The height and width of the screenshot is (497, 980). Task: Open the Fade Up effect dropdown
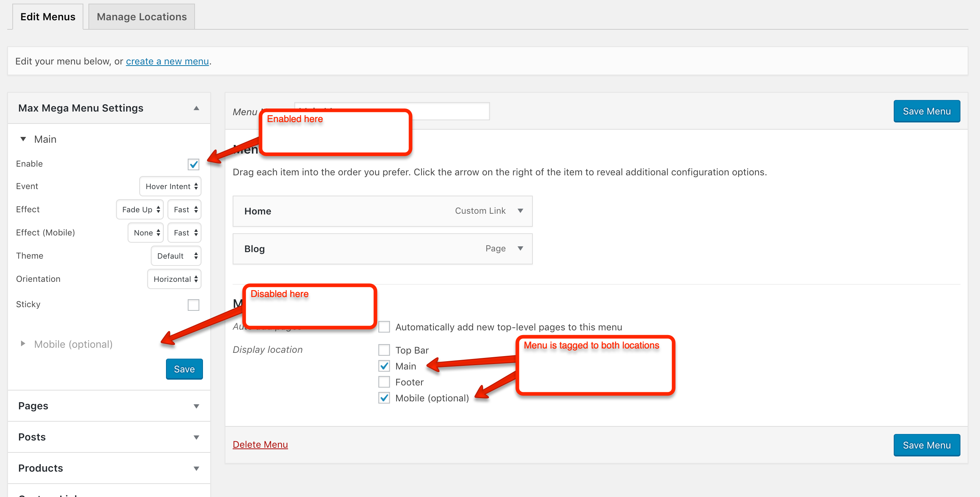point(140,209)
